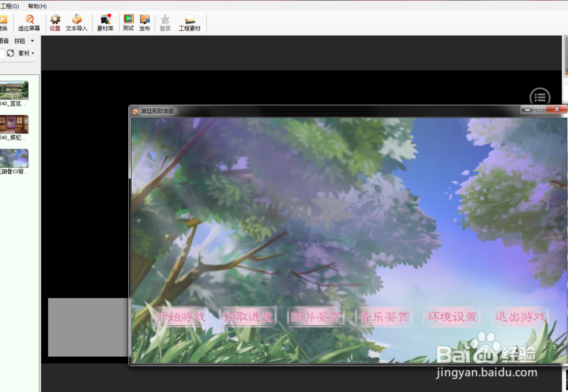The image size is (568, 392).
Task: Open 设置 settings gear in toolbar
Action: pyautogui.click(x=55, y=23)
